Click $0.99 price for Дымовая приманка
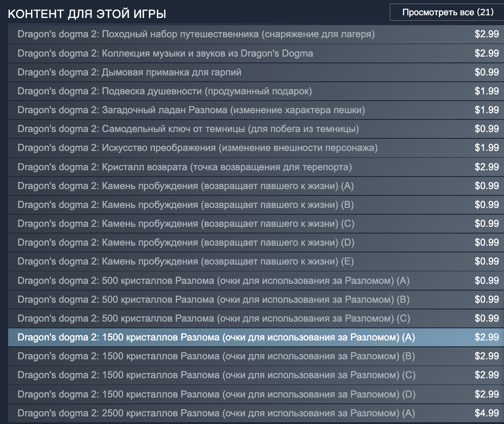 click(x=486, y=72)
